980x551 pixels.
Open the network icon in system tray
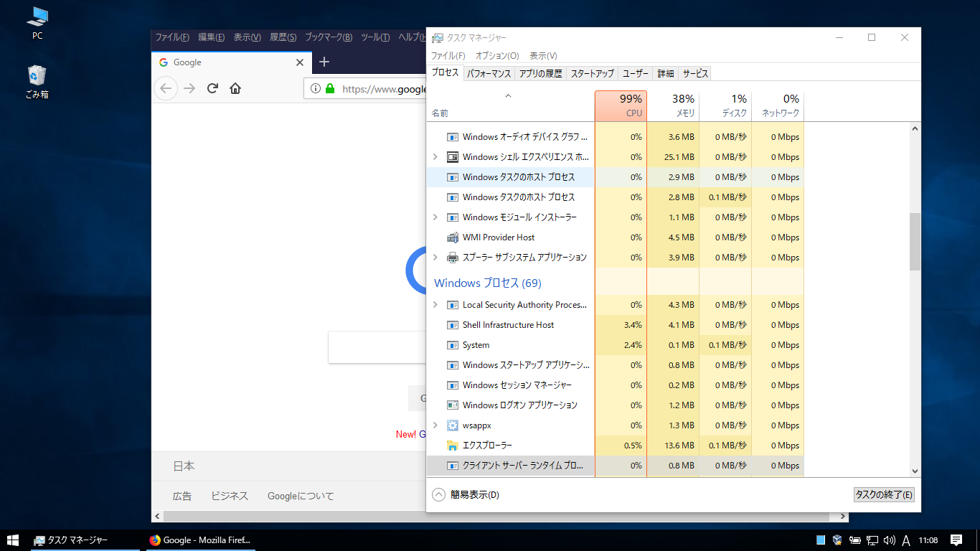point(873,540)
